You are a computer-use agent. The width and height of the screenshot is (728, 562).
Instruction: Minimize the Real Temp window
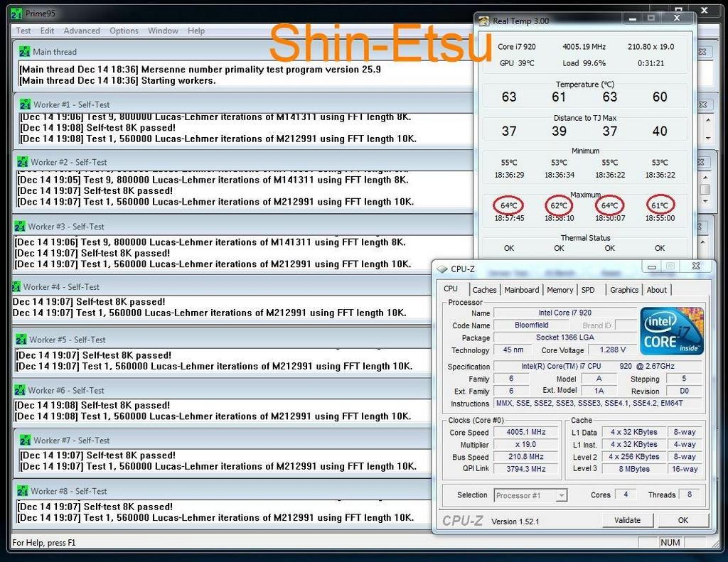(632, 19)
